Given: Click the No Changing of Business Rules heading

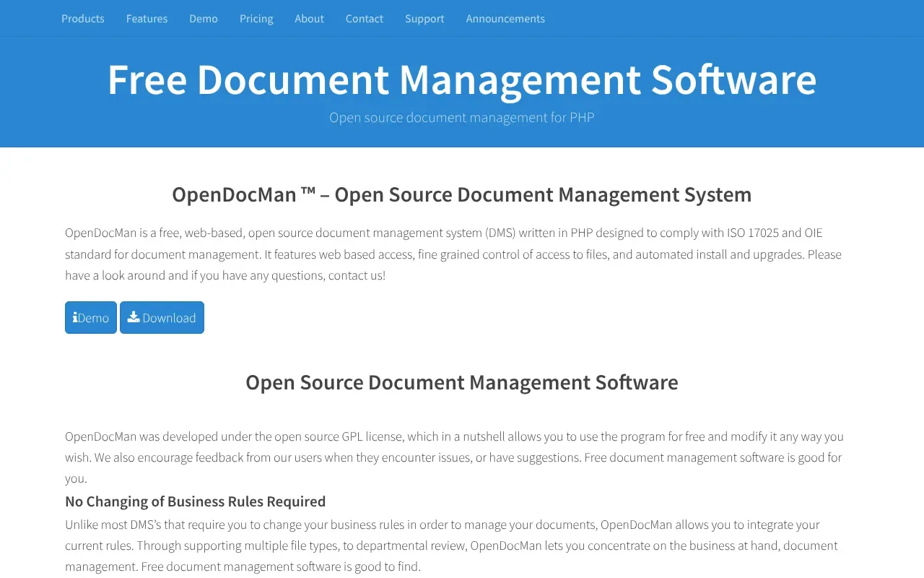Looking at the screenshot, I should (x=195, y=501).
